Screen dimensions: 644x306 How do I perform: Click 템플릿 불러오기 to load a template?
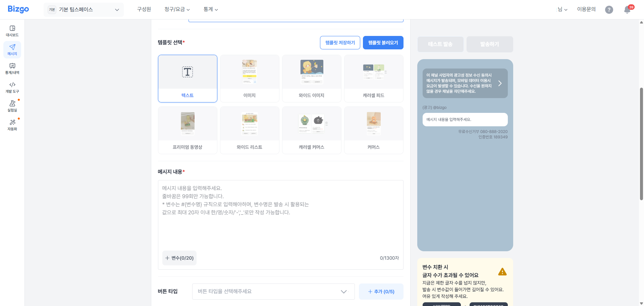coord(383,43)
